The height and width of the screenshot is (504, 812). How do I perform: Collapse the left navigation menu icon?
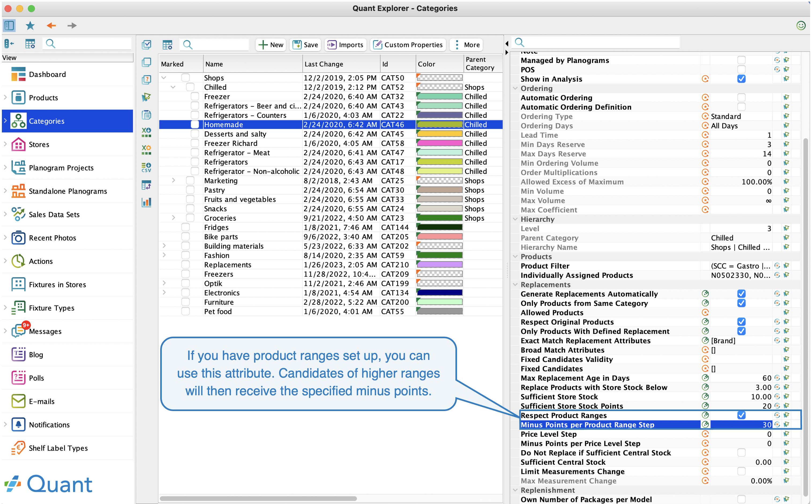pyautogui.click(x=9, y=44)
